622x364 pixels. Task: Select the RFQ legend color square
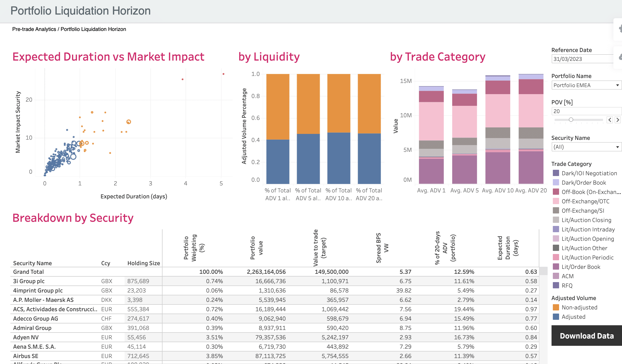click(x=556, y=285)
